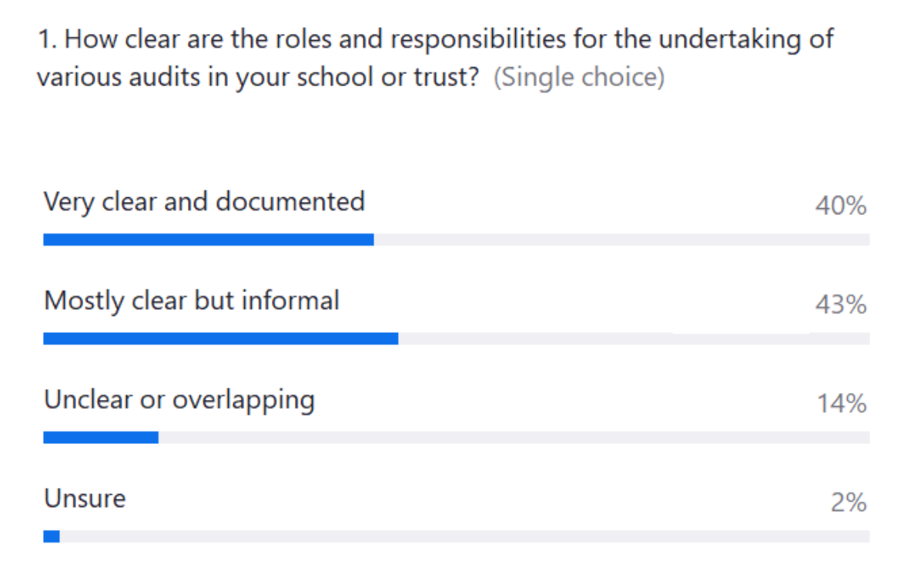Select the "Unsure" poll answer
Viewport: 924px width, 588px height.
[85, 499]
